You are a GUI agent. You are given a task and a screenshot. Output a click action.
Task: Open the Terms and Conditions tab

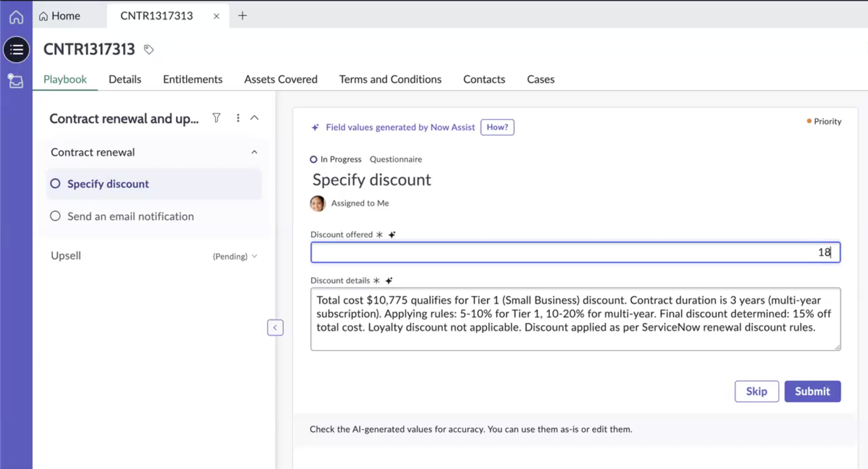pyautogui.click(x=390, y=80)
